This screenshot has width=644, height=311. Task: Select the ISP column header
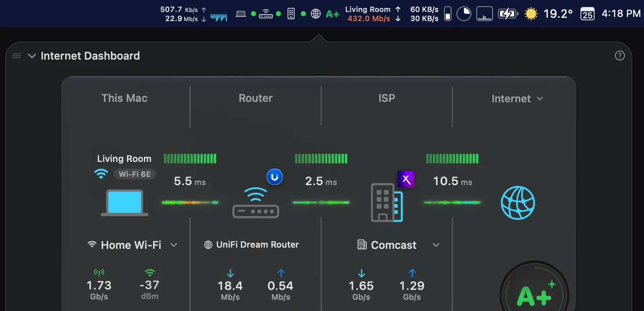387,98
